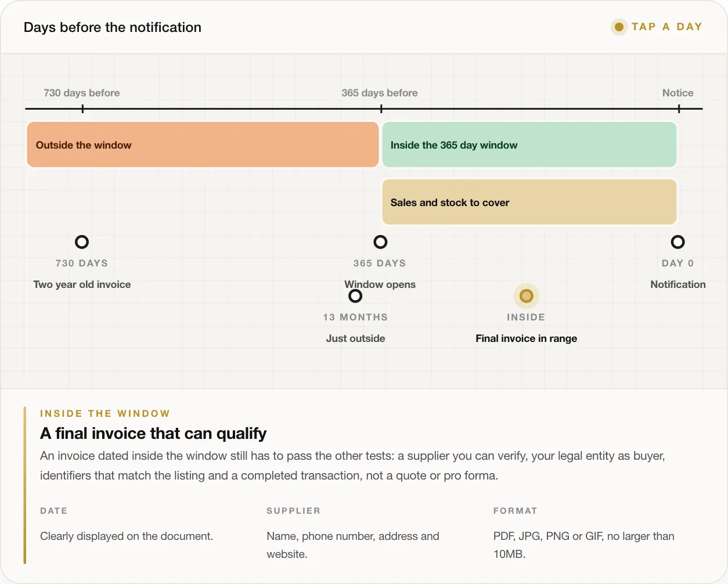Click the INSIDE THE WINDOW gold heading
Screen dimensions: 728x584
pyautogui.click(x=105, y=413)
